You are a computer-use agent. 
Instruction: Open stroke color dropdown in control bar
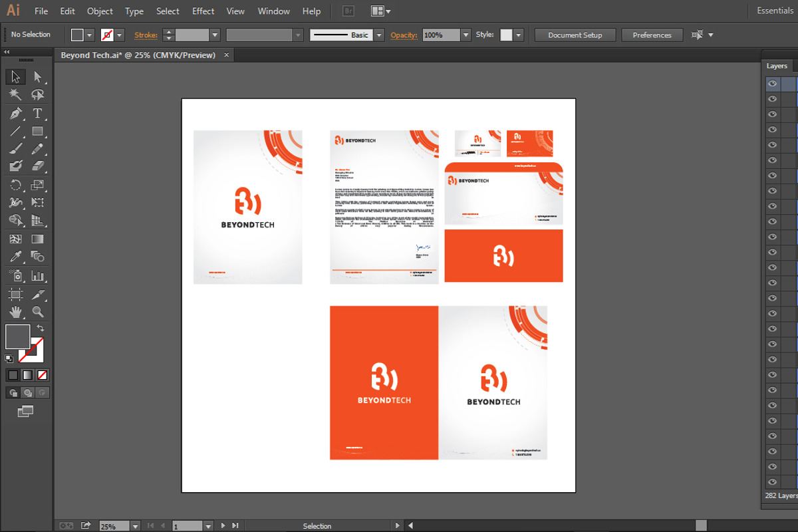coord(120,35)
